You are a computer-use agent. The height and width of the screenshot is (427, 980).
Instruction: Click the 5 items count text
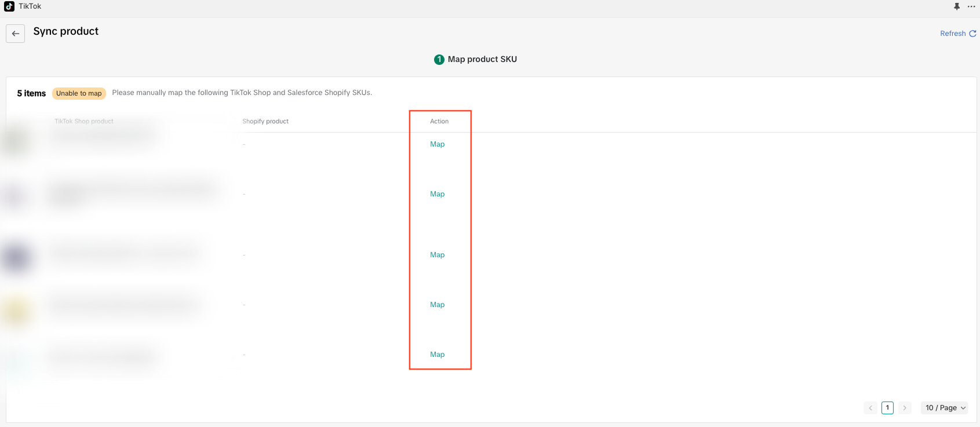pos(31,93)
